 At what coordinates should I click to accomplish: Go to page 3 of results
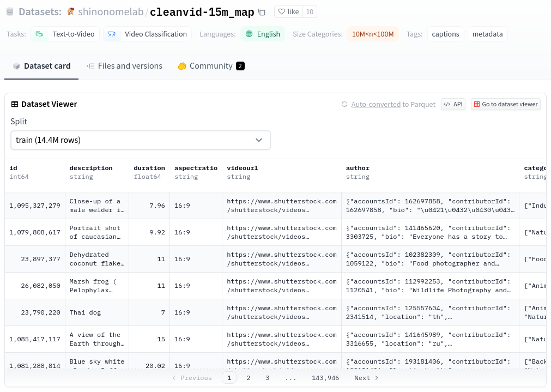pyautogui.click(x=268, y=378)
